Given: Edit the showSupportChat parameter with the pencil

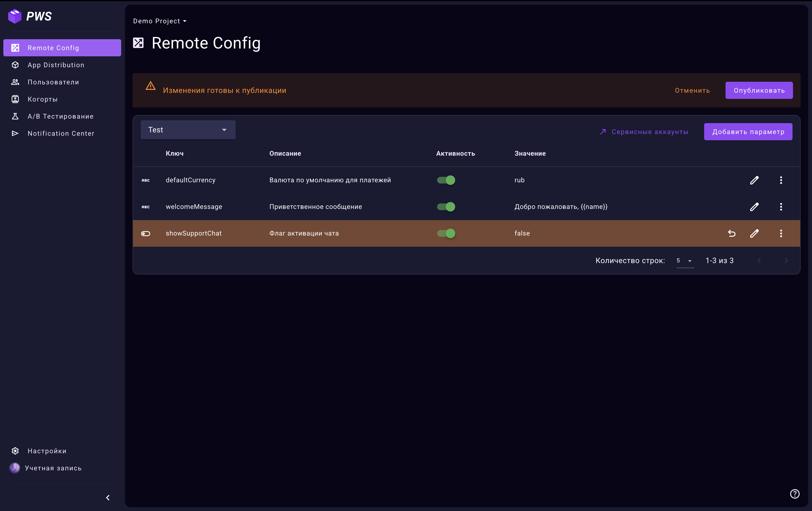Looking at the screenshot, I should point(754,233).
